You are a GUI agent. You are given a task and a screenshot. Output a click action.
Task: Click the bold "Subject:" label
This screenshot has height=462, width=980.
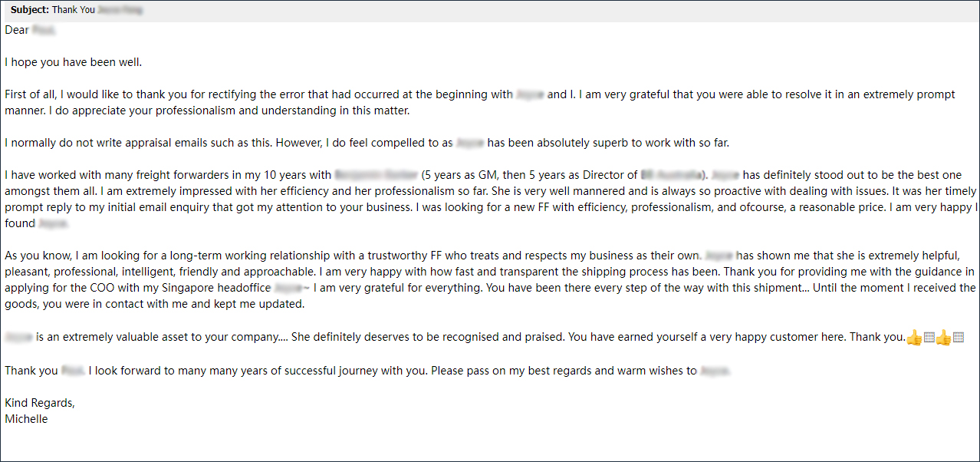(30, 10)
